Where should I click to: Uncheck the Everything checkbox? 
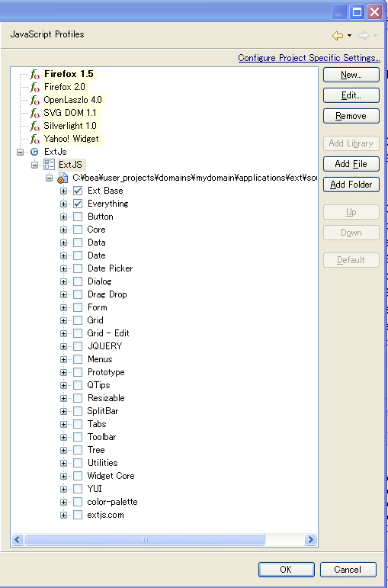pos(78,204)
